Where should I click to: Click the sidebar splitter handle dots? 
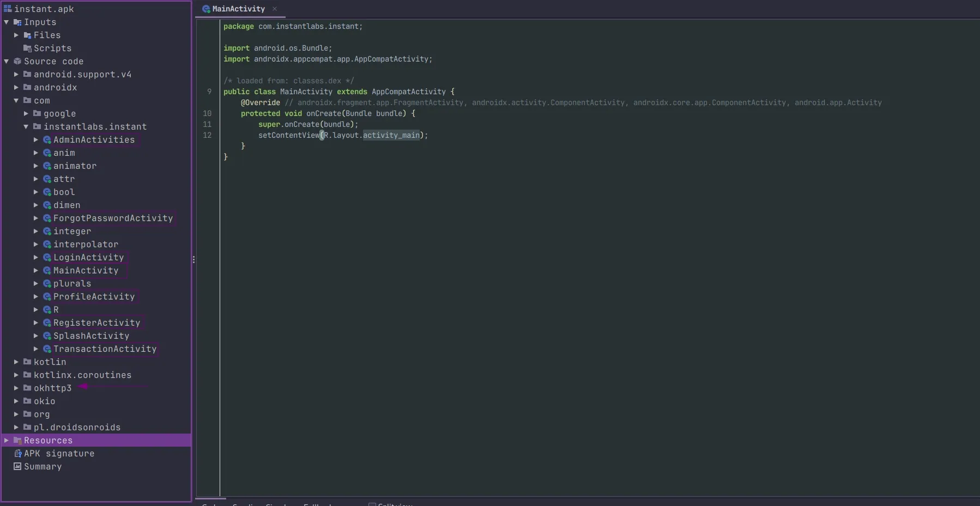click(x=193, y=260)
